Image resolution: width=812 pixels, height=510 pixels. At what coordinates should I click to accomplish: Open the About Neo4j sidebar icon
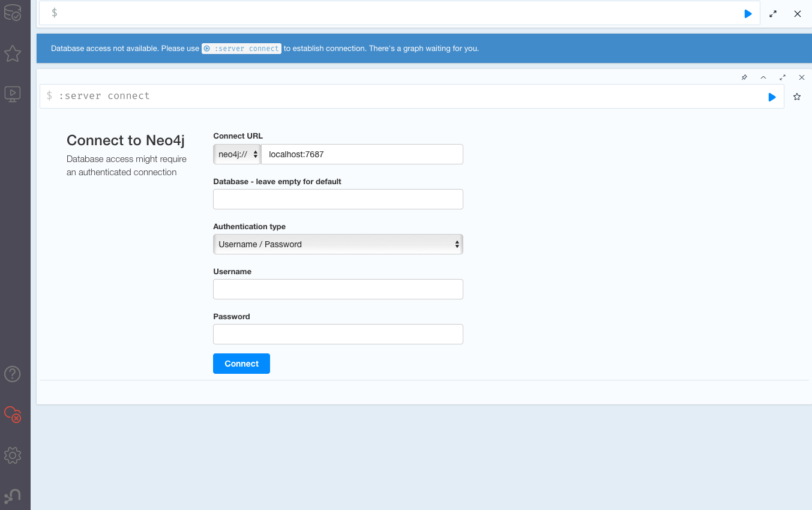click(13, 496)
